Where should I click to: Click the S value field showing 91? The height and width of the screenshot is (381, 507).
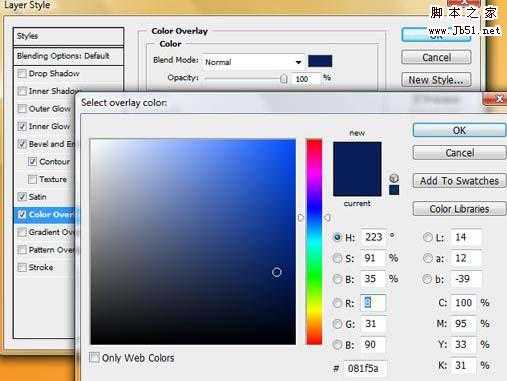click(374, 258)
